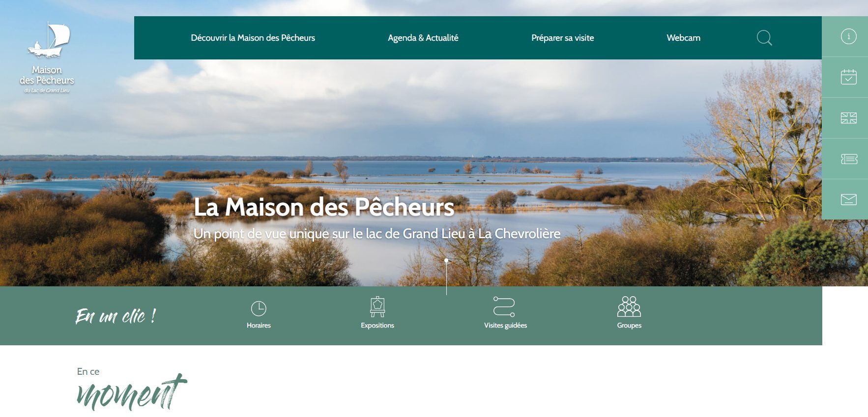Open Découvrir la Maison des Pêcheurs menu

tap(253, 38)
